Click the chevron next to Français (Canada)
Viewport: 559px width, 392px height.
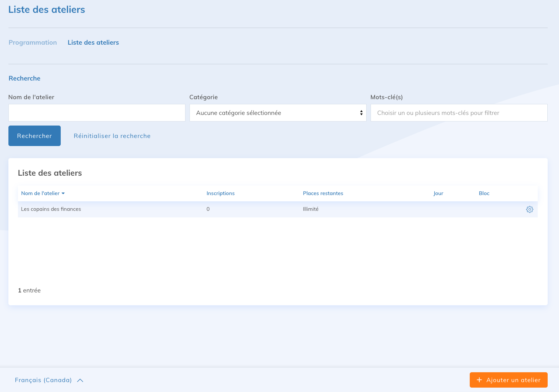pyautogui.click(x=80, y=380)
